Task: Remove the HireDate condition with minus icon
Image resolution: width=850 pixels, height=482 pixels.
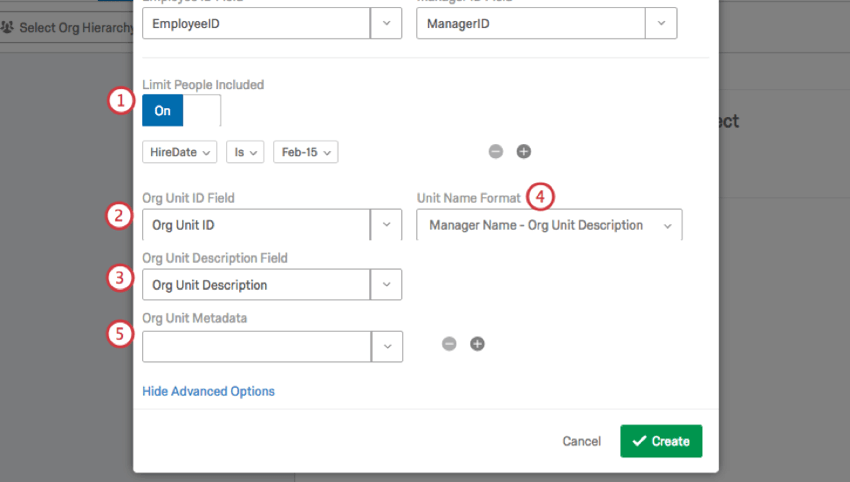Action: tap(496, 152)
